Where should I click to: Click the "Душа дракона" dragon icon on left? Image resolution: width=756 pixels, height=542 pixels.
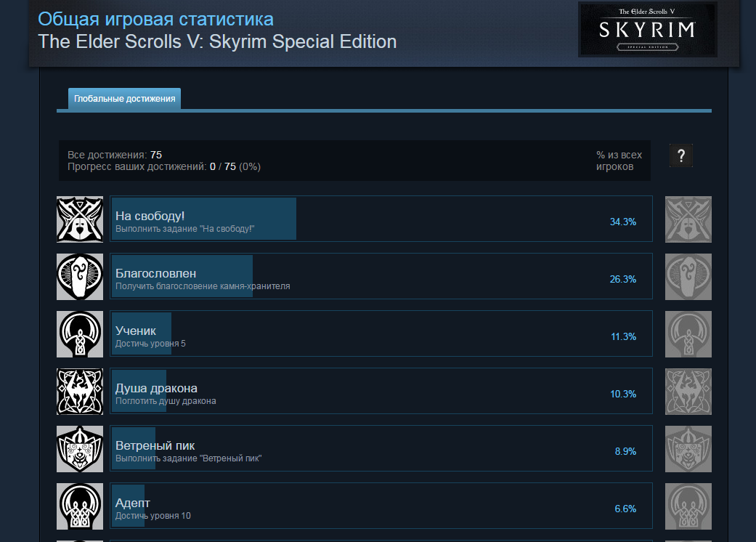click(79, 391)
